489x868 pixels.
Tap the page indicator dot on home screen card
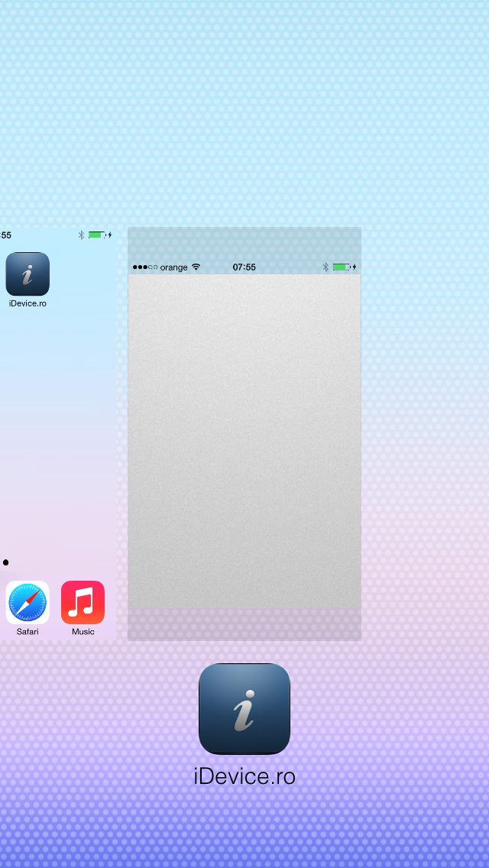(5, 562)
